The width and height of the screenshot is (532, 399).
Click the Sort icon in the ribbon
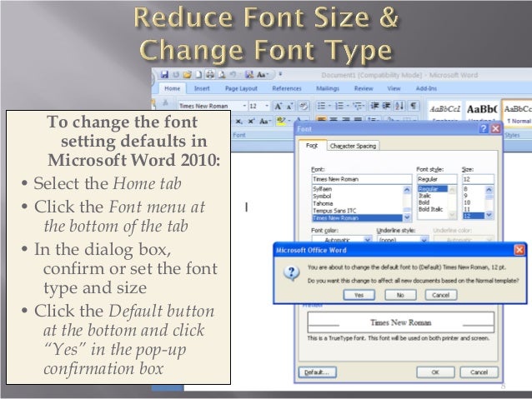(x=399, y=106)
